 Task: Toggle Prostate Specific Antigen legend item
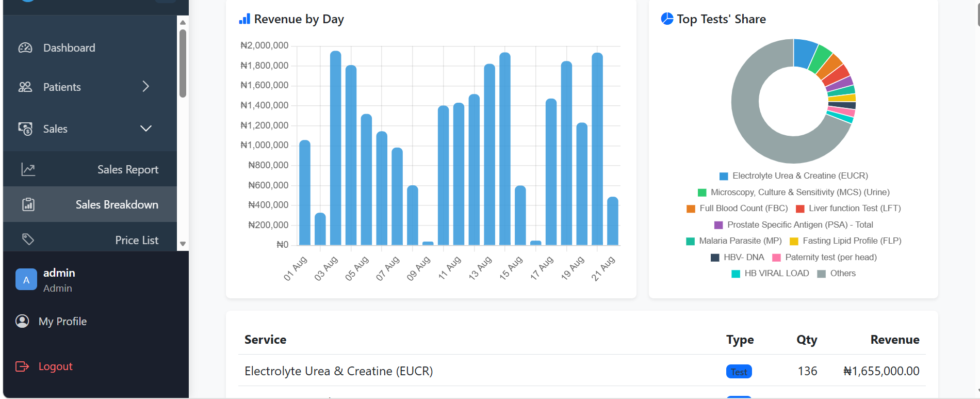pos(793,225)
